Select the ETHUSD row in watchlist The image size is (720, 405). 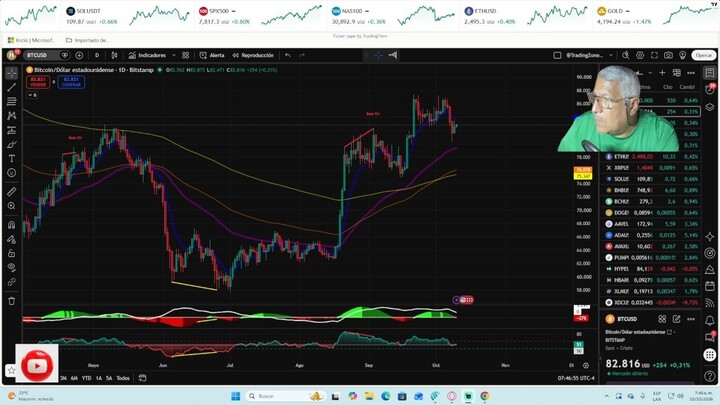pyautogui.click(x=652, y=157)
